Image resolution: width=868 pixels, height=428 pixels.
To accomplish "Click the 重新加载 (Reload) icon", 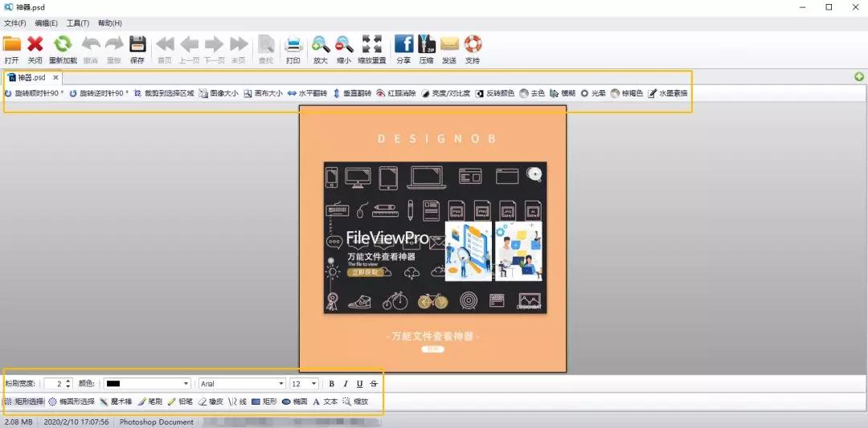I will point(63,45).
